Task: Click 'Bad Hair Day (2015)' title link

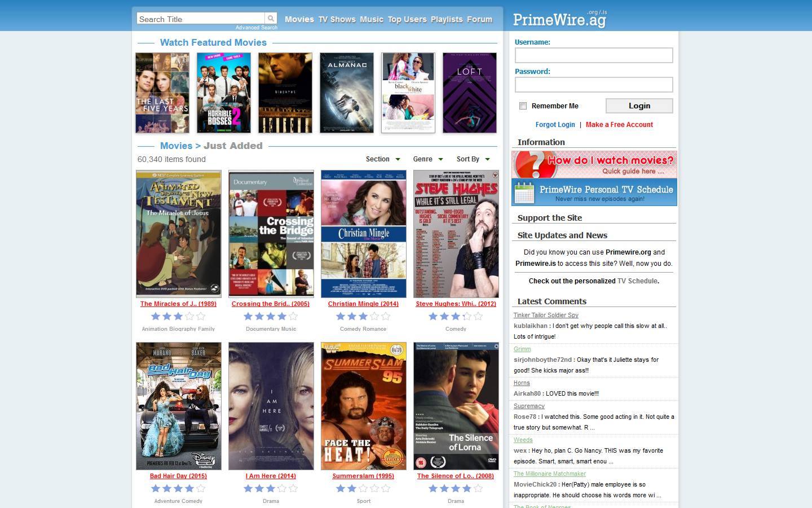Action: pyautogui.click(x=178, y=476)
